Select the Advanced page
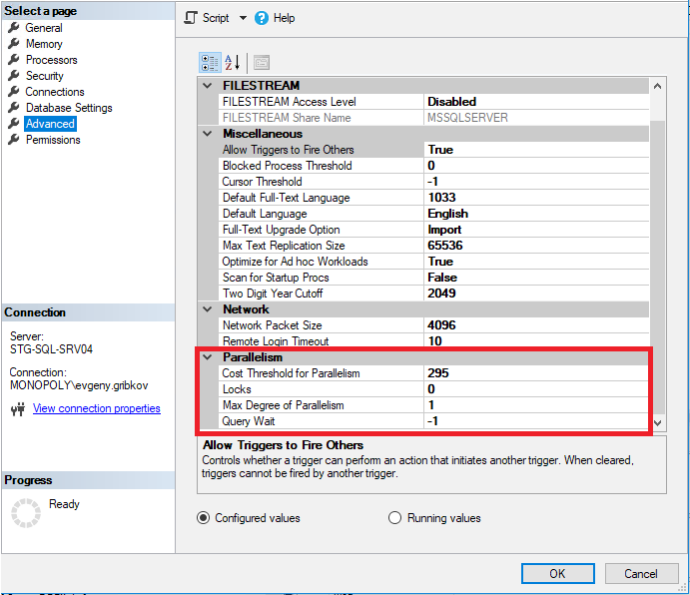This screenshot has height=595, width=690. (50, 124)
